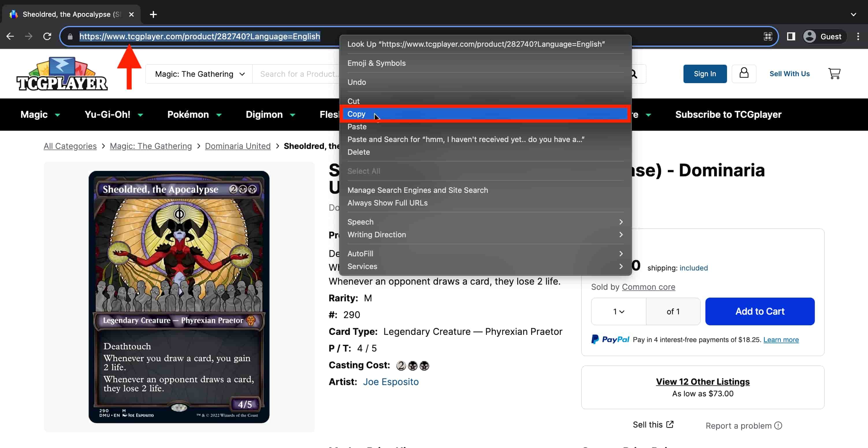Open artist Joe Esposito link
Screen dimensions: 868x448
(391, 382)
